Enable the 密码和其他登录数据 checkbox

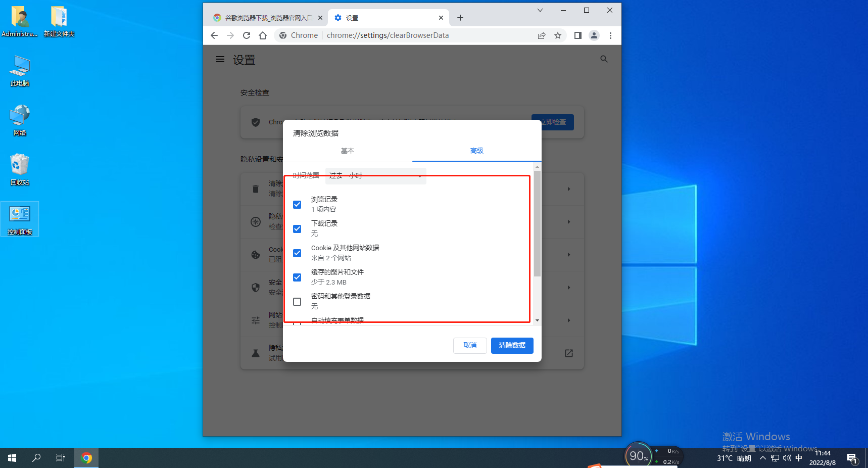pos(297,302)
